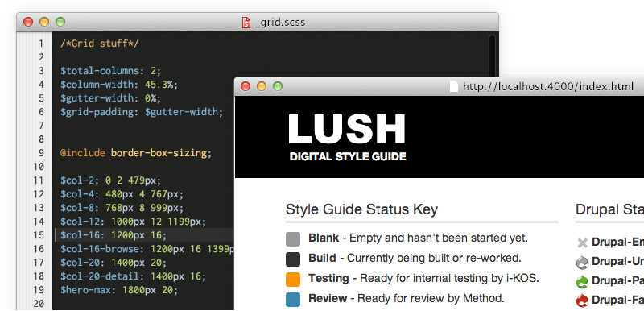644x311 pixels.
Task: Click the Style Guide Status Key heading
Action: click(361, 209)
